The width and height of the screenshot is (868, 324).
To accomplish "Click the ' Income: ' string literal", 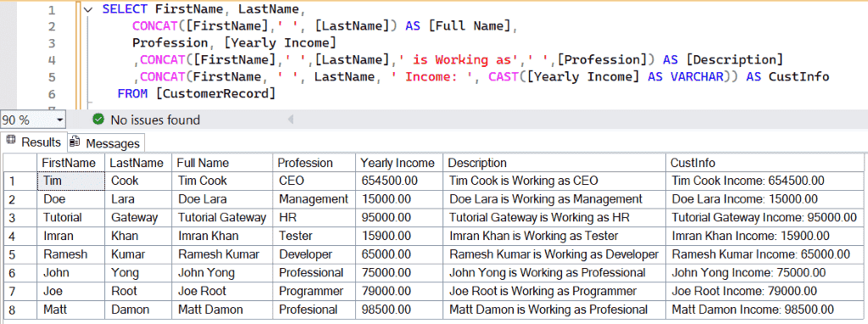I will 431,76.
